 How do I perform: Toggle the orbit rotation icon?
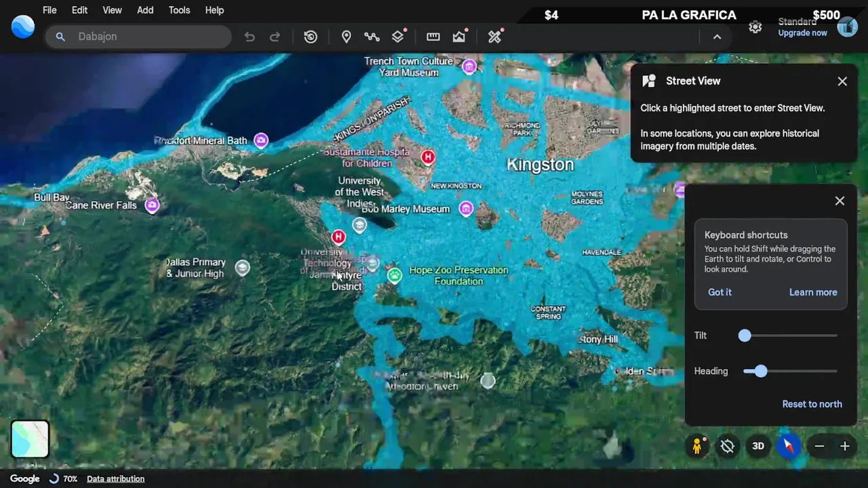point(728,446)
